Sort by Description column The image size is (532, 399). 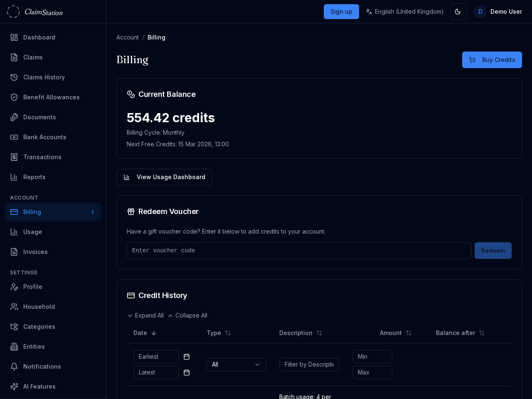[301, 333]
